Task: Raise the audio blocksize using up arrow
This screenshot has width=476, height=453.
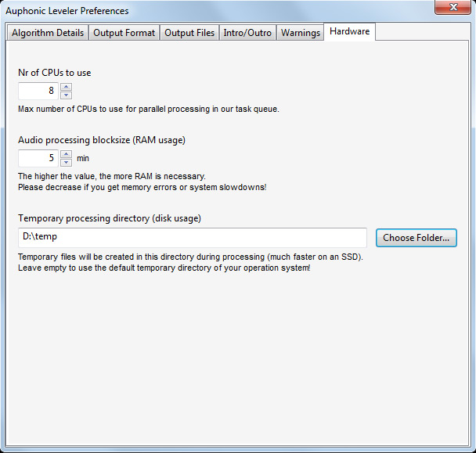Action: tap(66, 154)
